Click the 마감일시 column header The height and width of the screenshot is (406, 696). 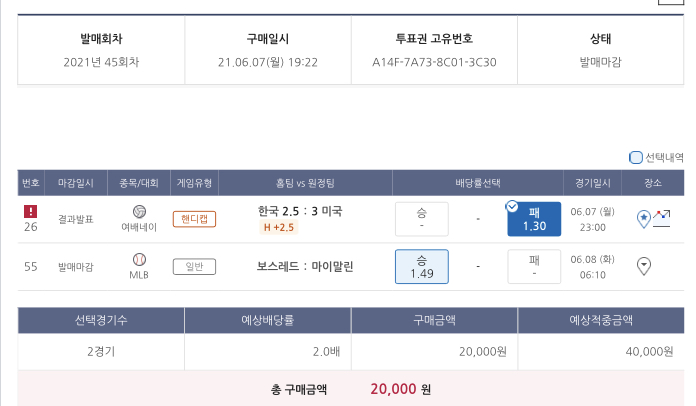[75, 183]
